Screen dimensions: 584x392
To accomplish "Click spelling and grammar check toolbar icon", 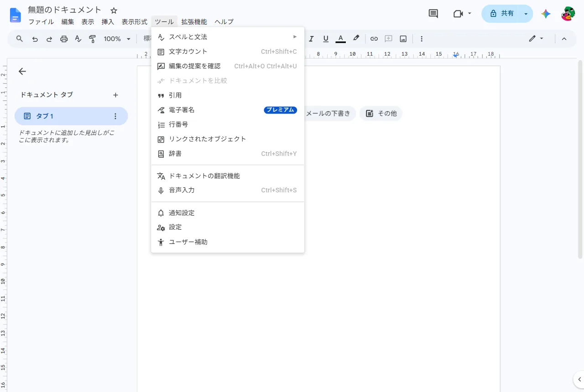I will tap(78, 39).
